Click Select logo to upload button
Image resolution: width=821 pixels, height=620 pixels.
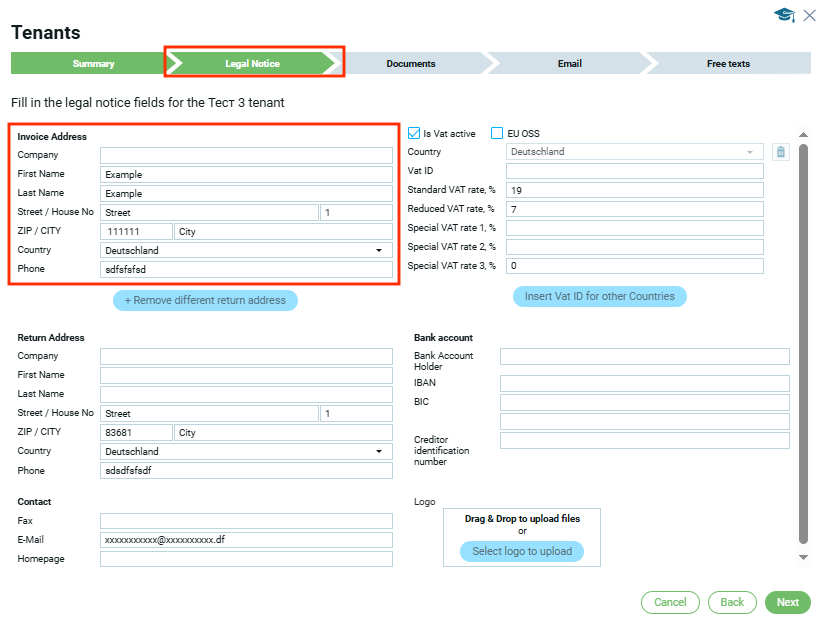click(x=521, y=552)
